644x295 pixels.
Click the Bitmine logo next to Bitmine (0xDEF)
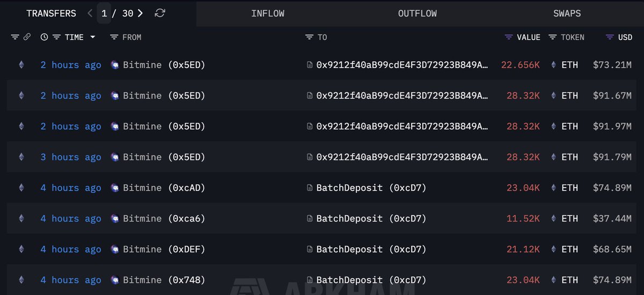click(x=114, y=249)
